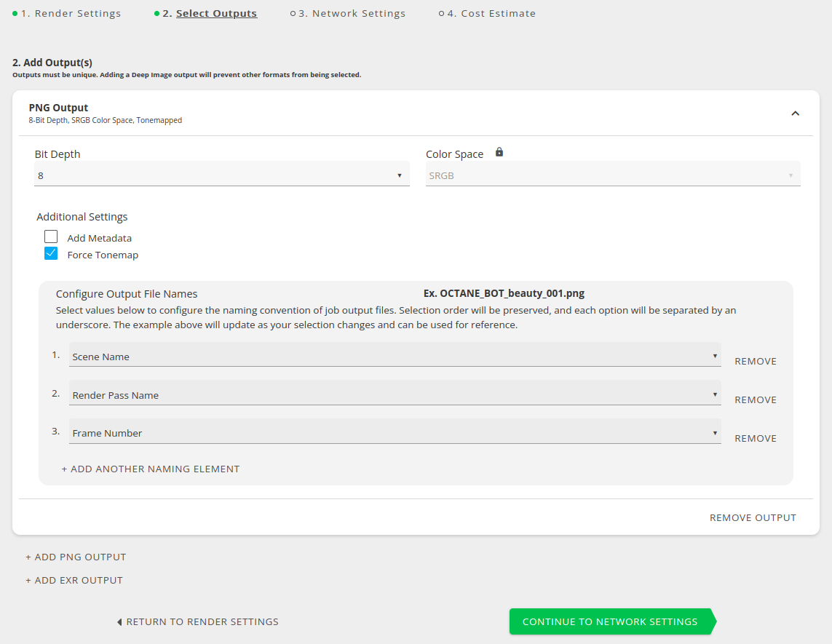Open the Frame Number naming dropdown

pos(395,432)
